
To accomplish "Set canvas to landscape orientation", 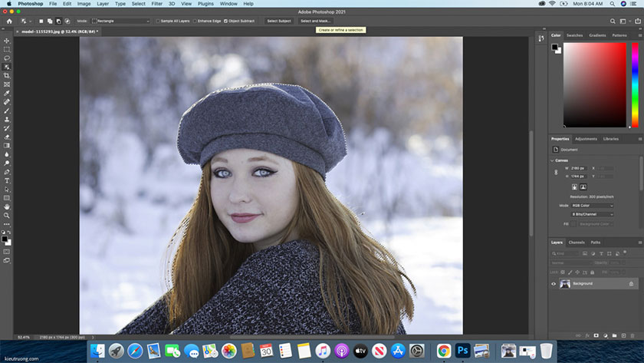I will [583, 186].
